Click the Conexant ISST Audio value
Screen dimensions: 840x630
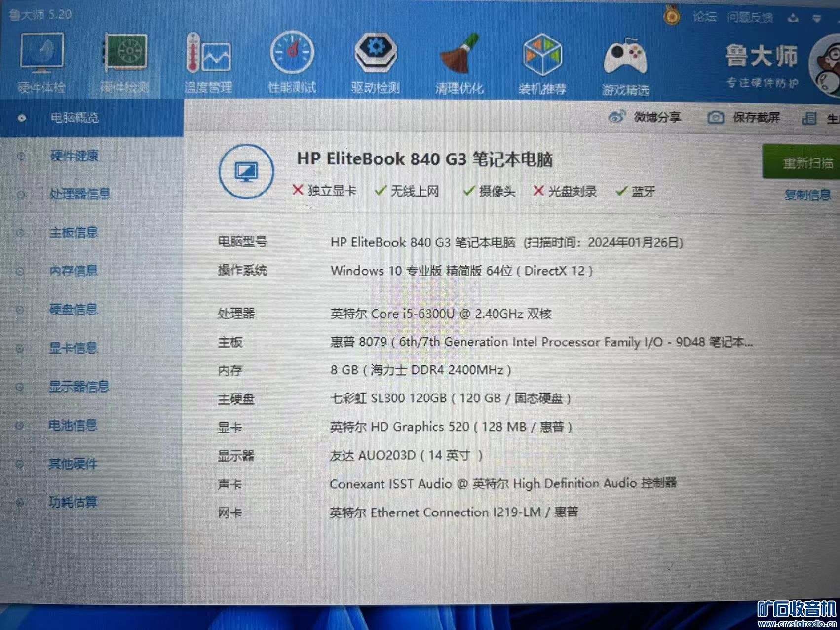[x=503, y=483]
